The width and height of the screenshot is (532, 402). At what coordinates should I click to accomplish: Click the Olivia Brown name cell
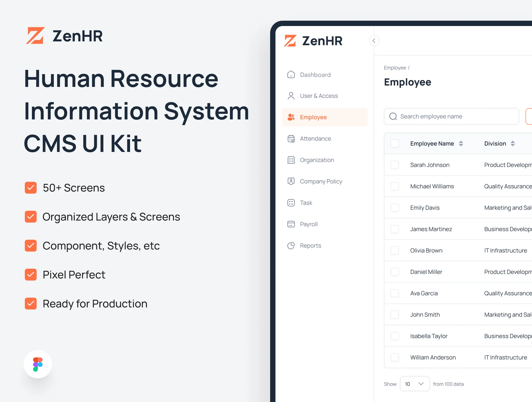click(x=426, y=251)
